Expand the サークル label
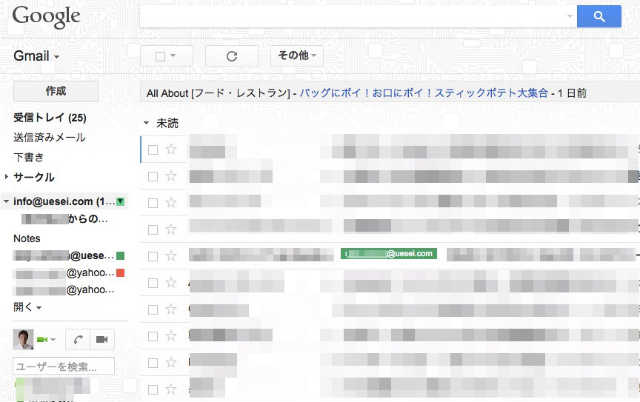Screen dimensions: 640x402 6,177
